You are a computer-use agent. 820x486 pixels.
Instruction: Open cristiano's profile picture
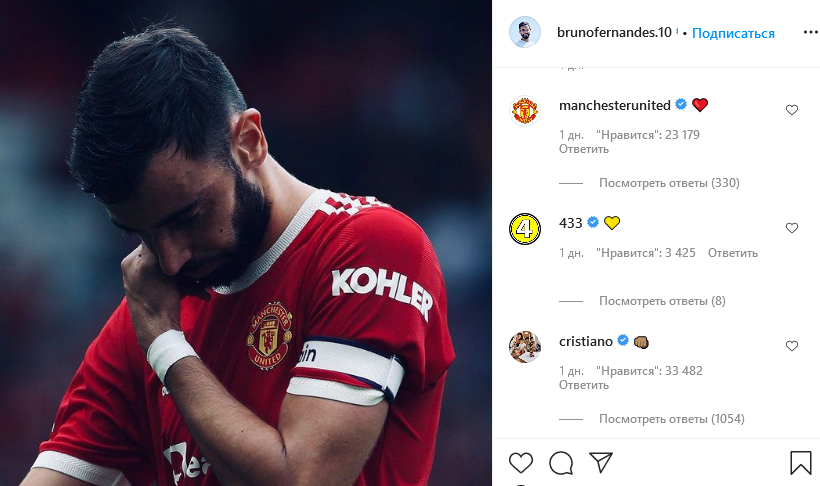(x=525, y=347)
